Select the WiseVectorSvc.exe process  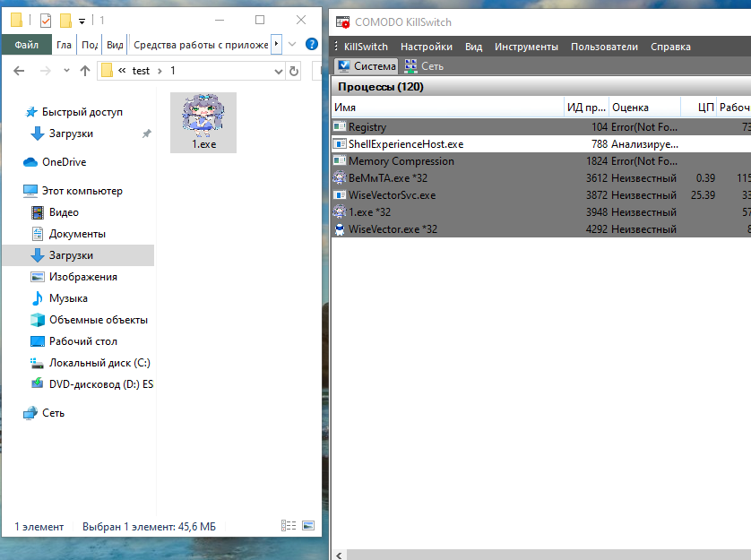pos(541,195)
